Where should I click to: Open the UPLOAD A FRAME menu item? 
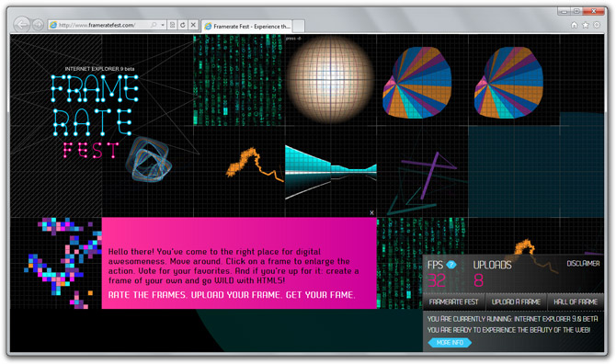tap(516, 301)
